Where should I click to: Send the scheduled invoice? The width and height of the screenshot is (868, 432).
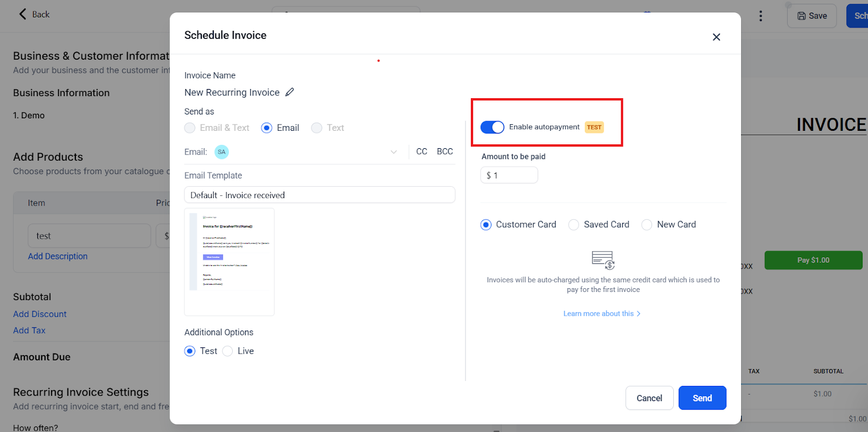point(703,398)
